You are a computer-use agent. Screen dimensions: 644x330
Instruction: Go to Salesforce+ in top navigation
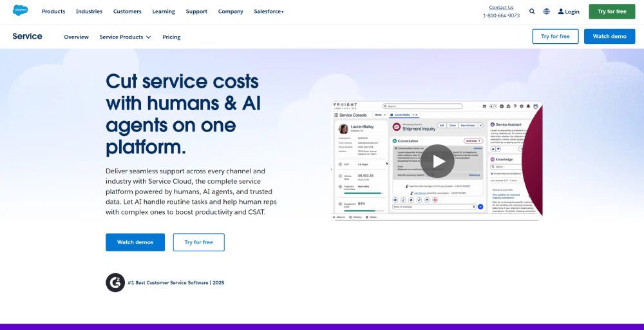[x=269, y=12]
